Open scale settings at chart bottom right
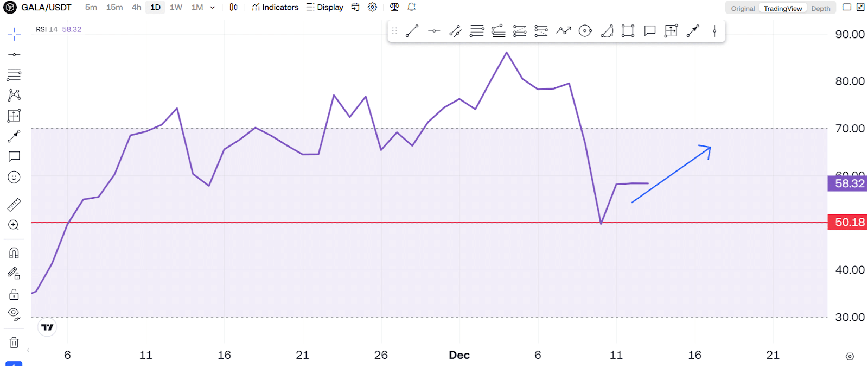Screen dimensions: 868x367 point(850,356)
